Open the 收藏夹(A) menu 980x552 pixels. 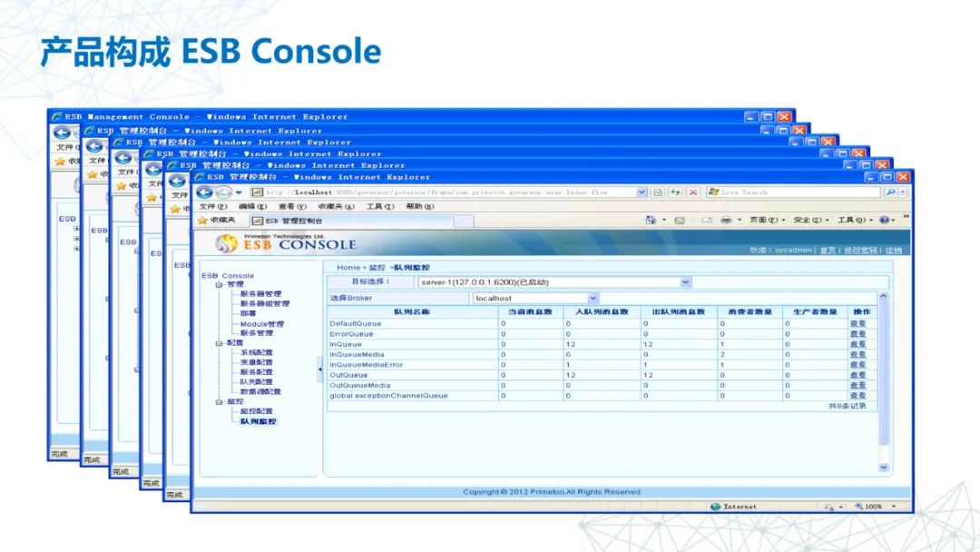[336, 206]
